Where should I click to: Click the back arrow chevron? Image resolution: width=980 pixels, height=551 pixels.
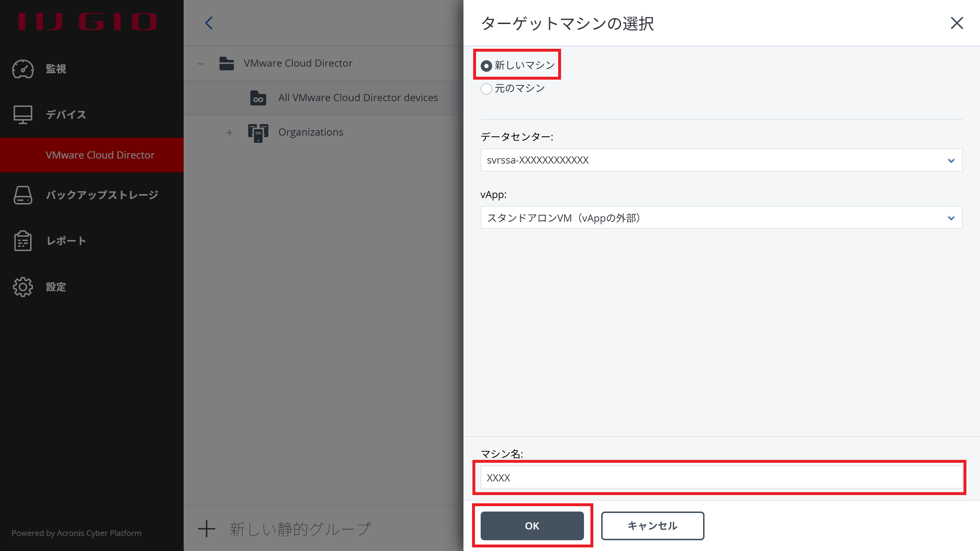[209, 23]
